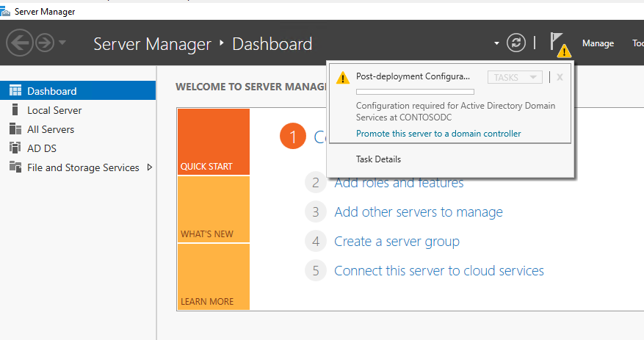The image size is (644, 340).
Task: Select the QUICK START tile
Action: pyautogui.click(x=213, y=142)
